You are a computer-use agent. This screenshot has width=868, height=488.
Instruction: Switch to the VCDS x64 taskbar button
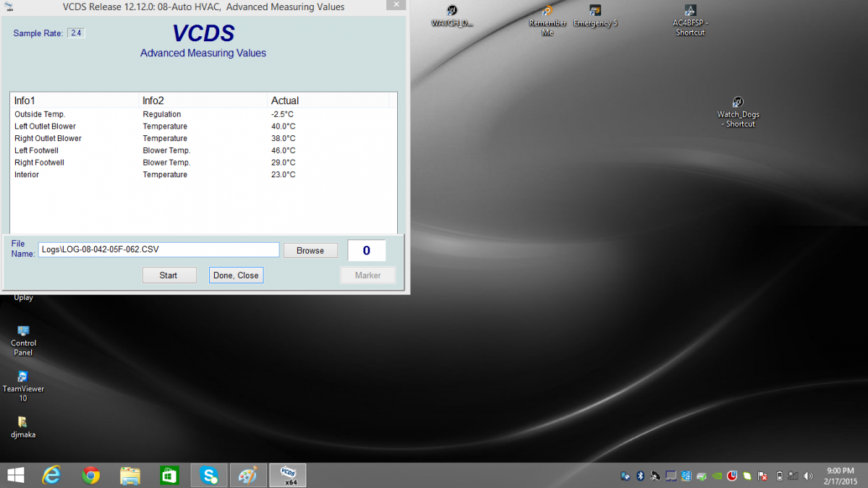click(287, 475)
